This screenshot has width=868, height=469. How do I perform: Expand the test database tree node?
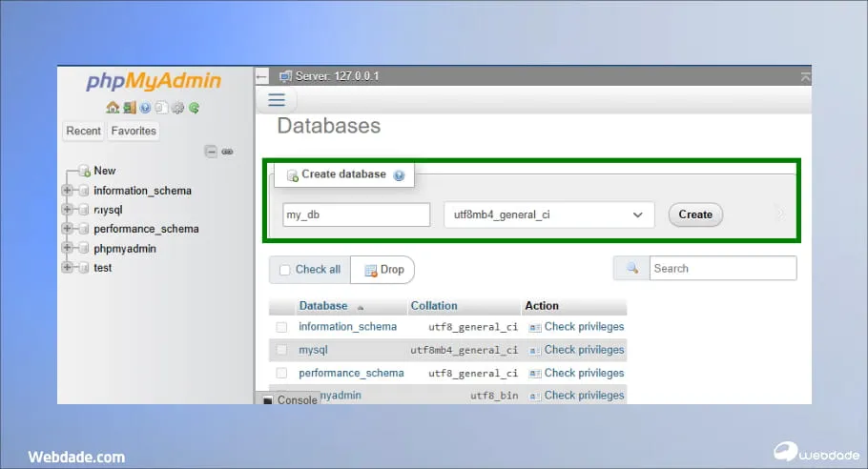point(68,268)
